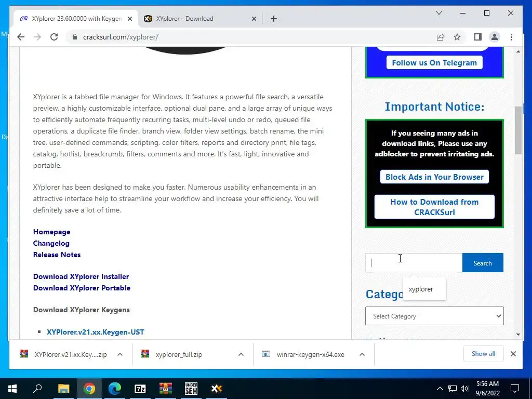The height and width of the screenshot is (399, 532).
Task: Click the page vertical scrollbar thumb
Action: coord(518,130)
